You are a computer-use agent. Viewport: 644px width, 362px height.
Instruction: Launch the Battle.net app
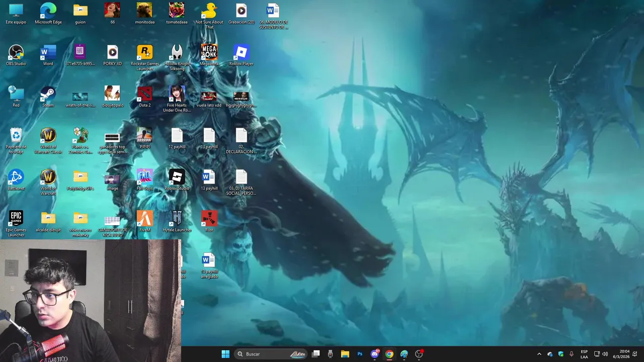click(16, 180)
